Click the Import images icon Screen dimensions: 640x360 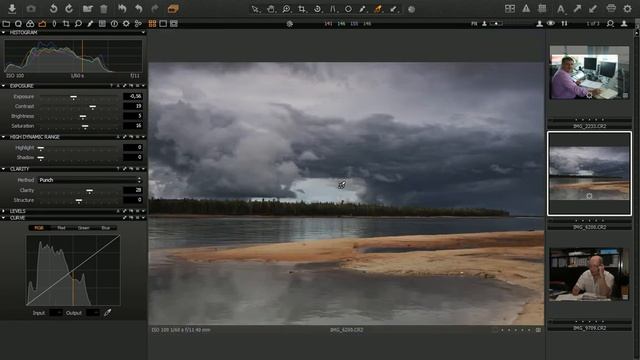(x=12, y=8)
